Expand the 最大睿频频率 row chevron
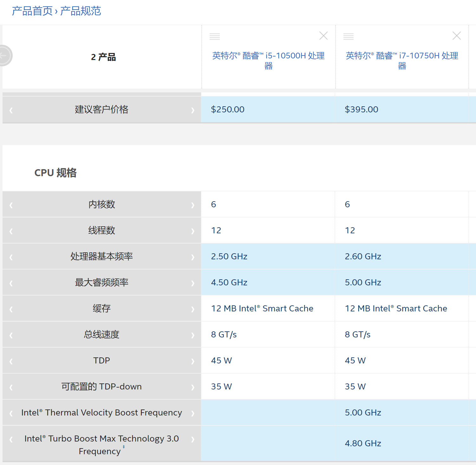 click(x=193, y=282)
